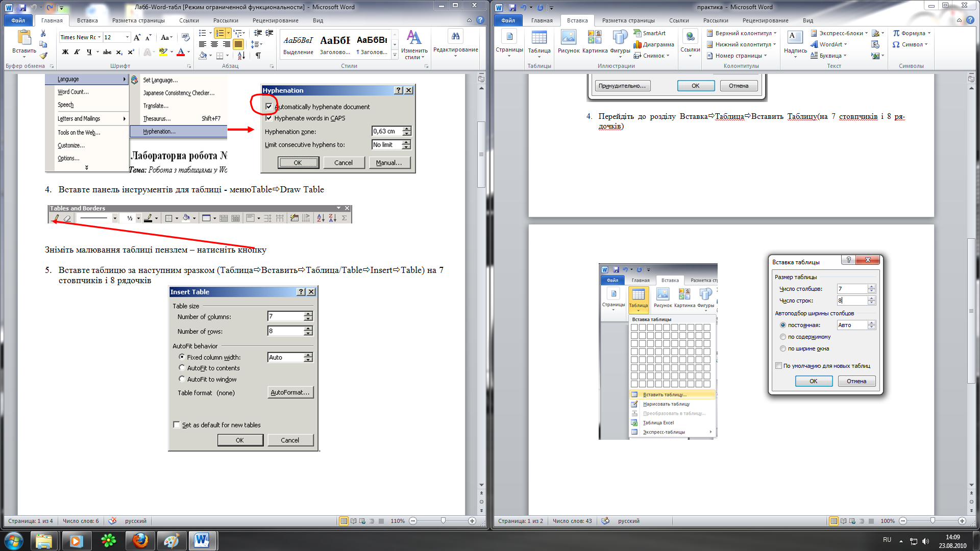Viewport: 980px width, 551px height.
Task: Open Windows Explorer from the taskbar
Action: coord(44,541)
